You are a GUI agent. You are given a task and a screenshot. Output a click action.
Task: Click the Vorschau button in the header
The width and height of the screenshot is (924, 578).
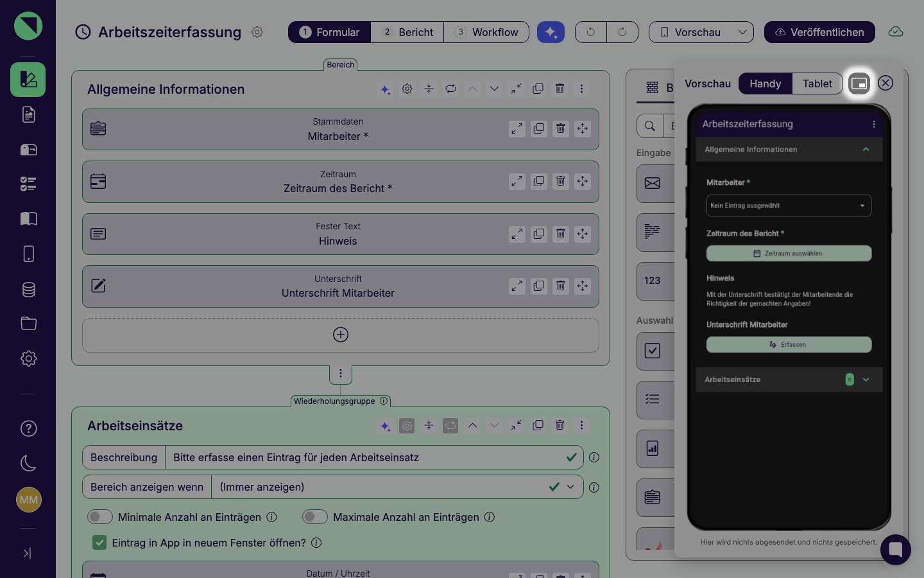pos(690,32)
